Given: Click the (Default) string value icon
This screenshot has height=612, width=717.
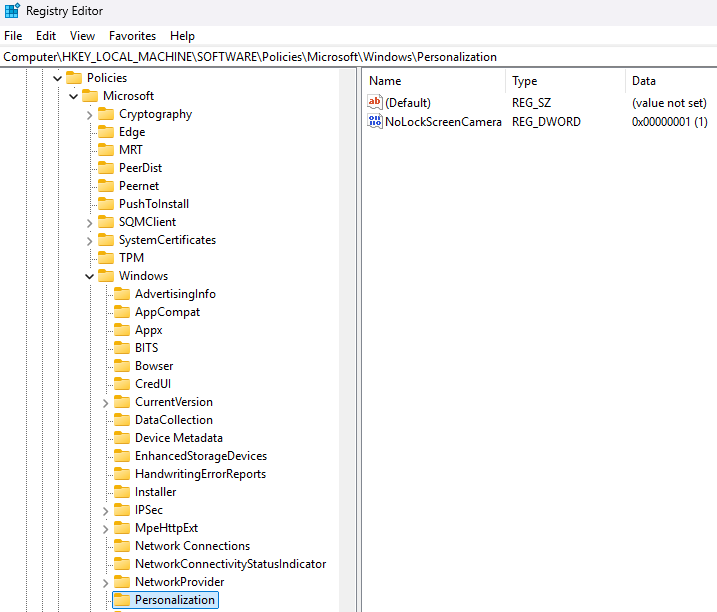Looking at the screenshot, I should point(375,102).
